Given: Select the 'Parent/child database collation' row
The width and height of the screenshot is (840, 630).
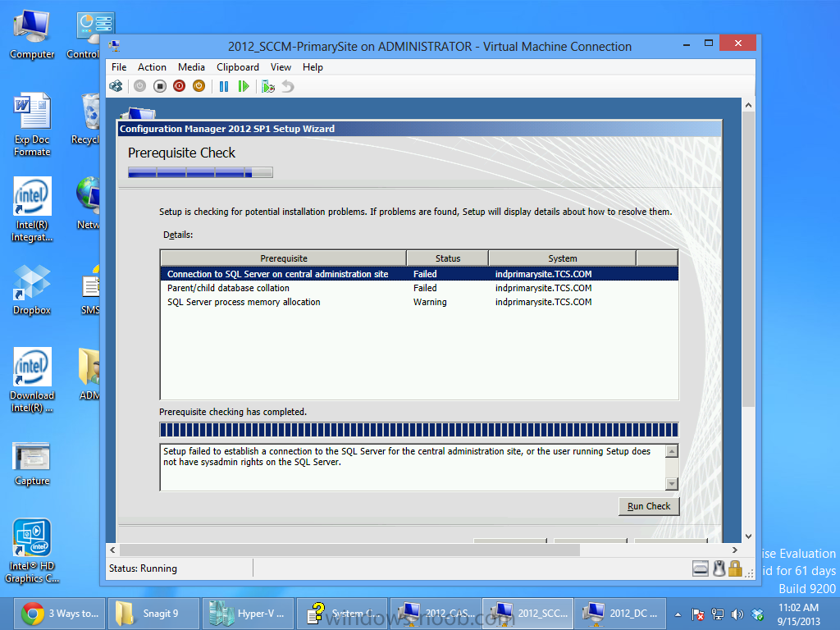Looking at the screenshot, I should tap(419, 288).
